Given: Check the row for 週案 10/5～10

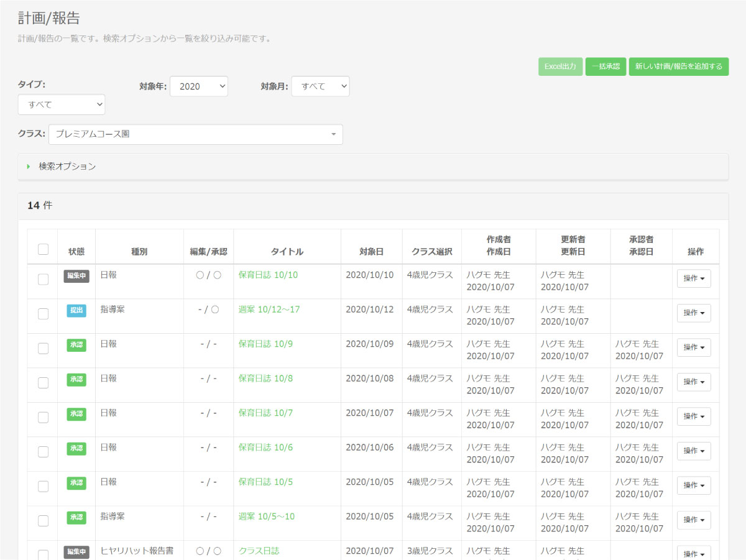Looking at the screenshot, I should [43, 521].
